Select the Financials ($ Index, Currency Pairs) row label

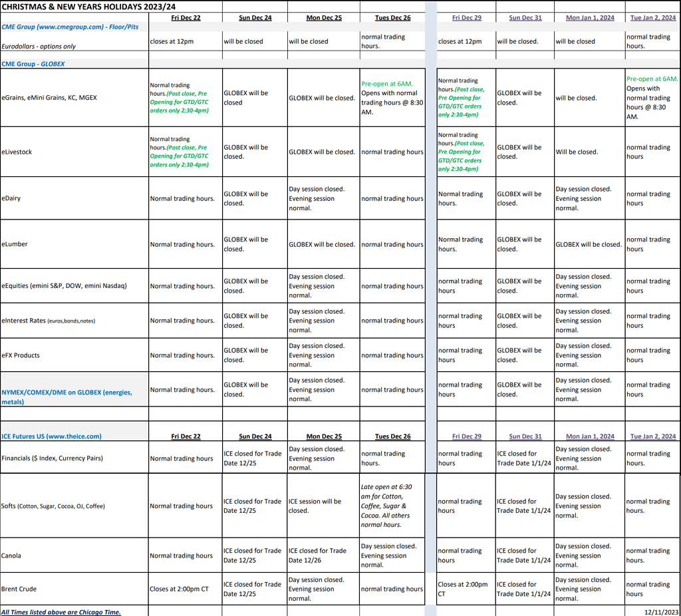pyautogui.click(x=52, y=458)
